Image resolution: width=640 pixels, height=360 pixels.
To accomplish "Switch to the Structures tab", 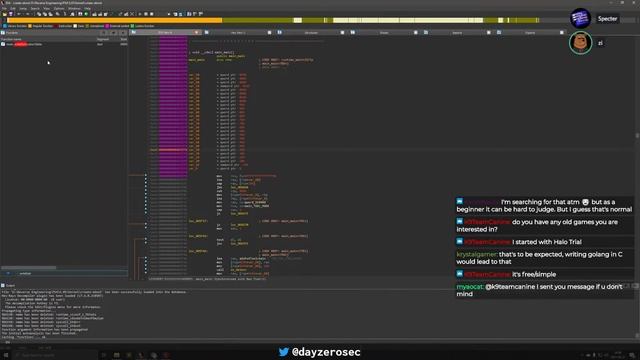I will tap(311, 32).
